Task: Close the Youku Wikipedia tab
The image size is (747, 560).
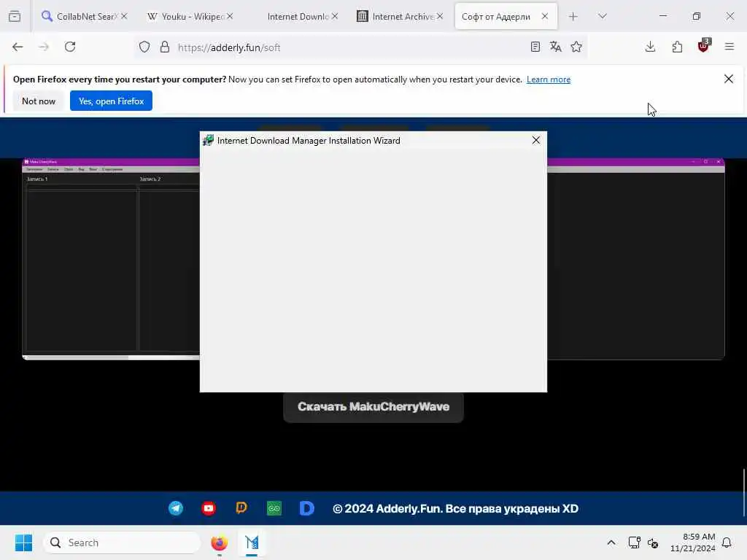Action: [x=230, y=16]
